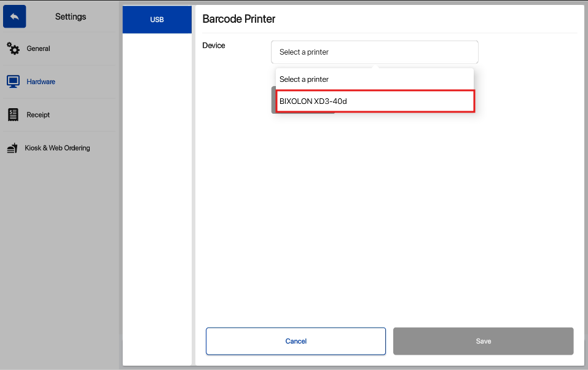Choose the BIXOLON XD3-40d printer option
The height and width of the screenshot is (370, 588).
coord(375,101)
